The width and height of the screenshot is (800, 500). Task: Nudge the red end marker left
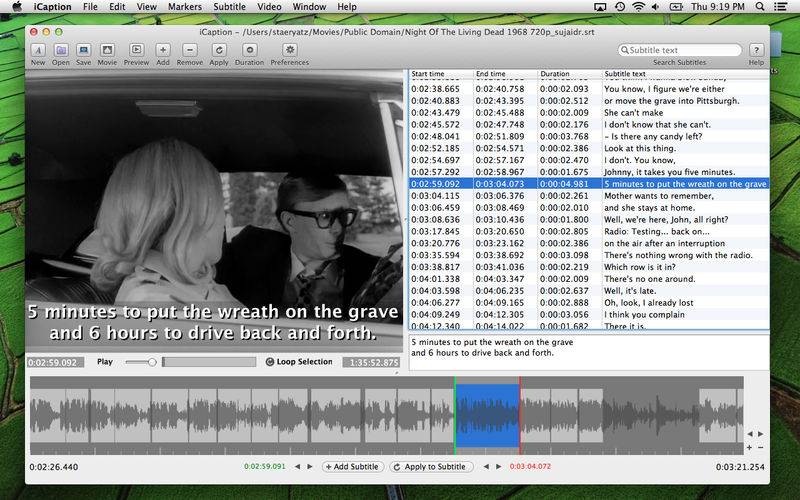tap(486, 466)
